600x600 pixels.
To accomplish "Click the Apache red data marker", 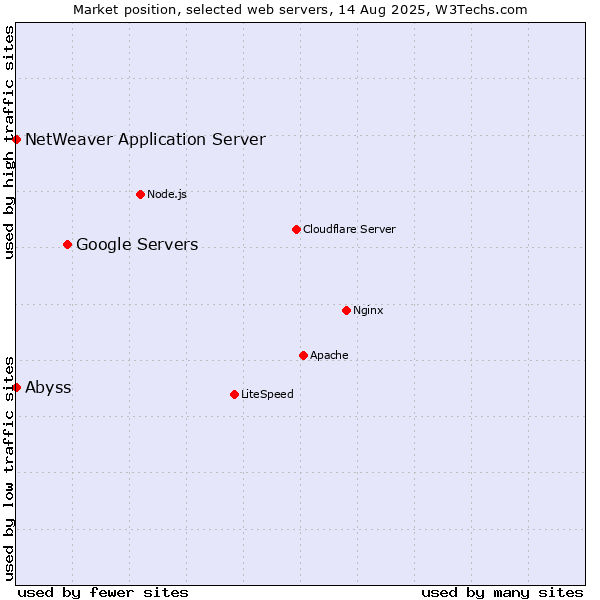I will [x=303, y=355].
